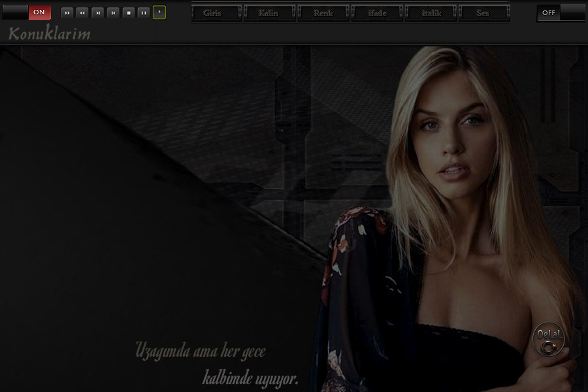Click the fast-forward playback button
The width and height of the screenshot is (588, 392).
tap(67, 12)
